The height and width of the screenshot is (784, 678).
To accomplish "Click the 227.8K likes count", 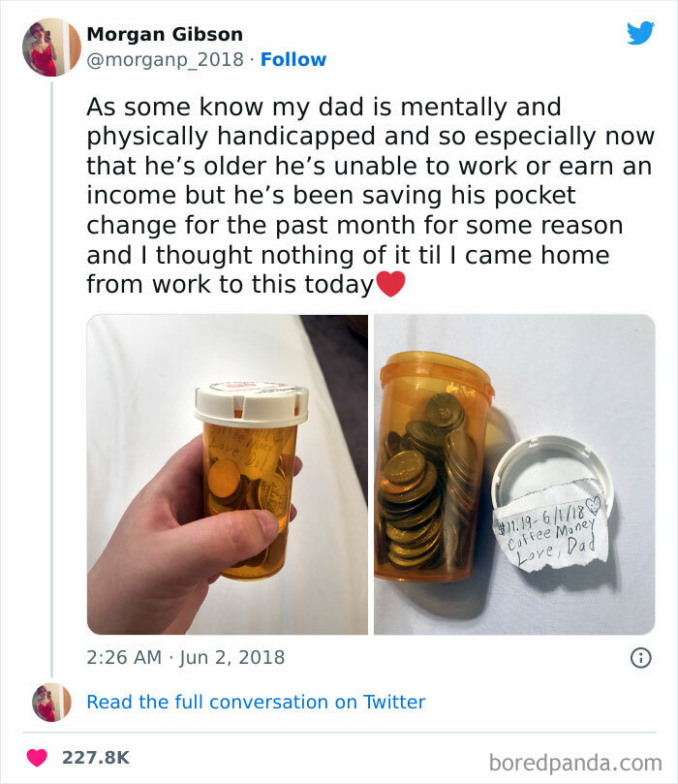I will pos(96,758).
